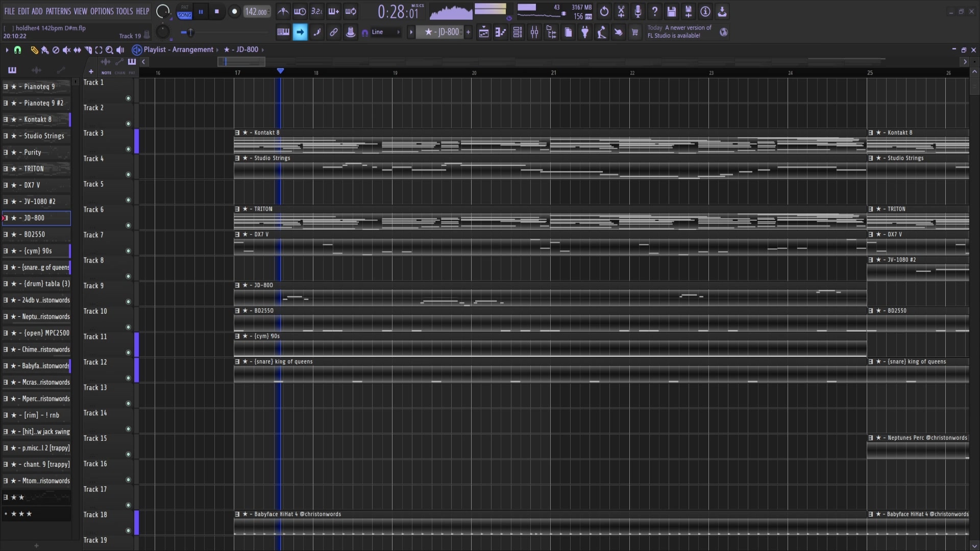Click the 142.000 tempo field
Screen dimensions: 980x551
(x=257, y=11)
